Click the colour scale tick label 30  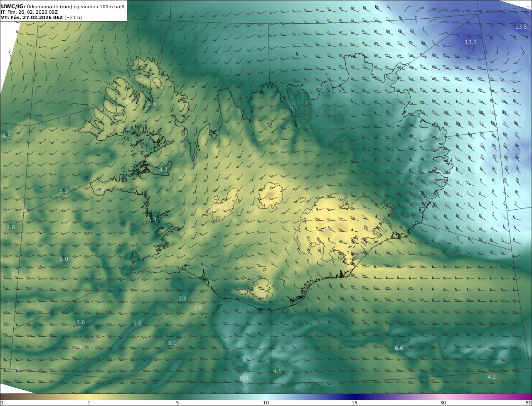(443, 403)
